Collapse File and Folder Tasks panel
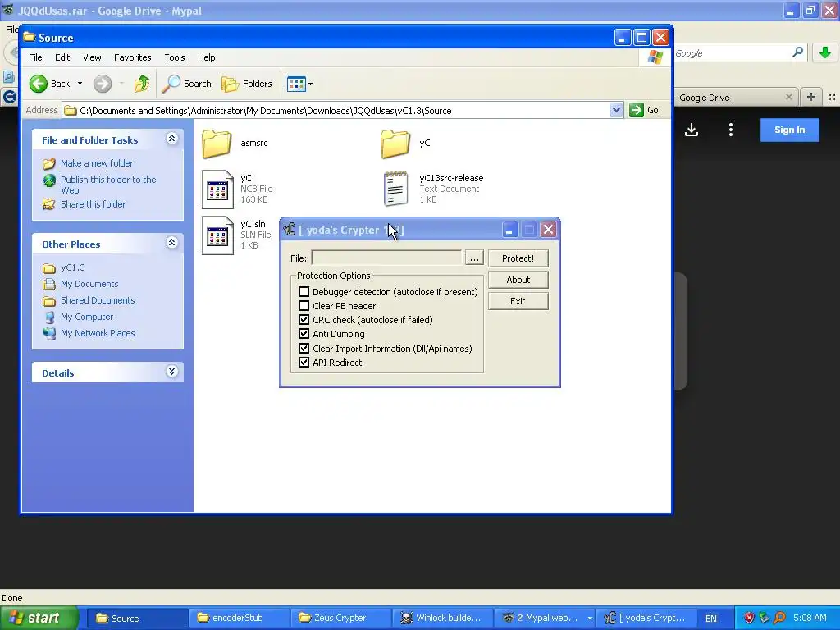 click(172, 139)
